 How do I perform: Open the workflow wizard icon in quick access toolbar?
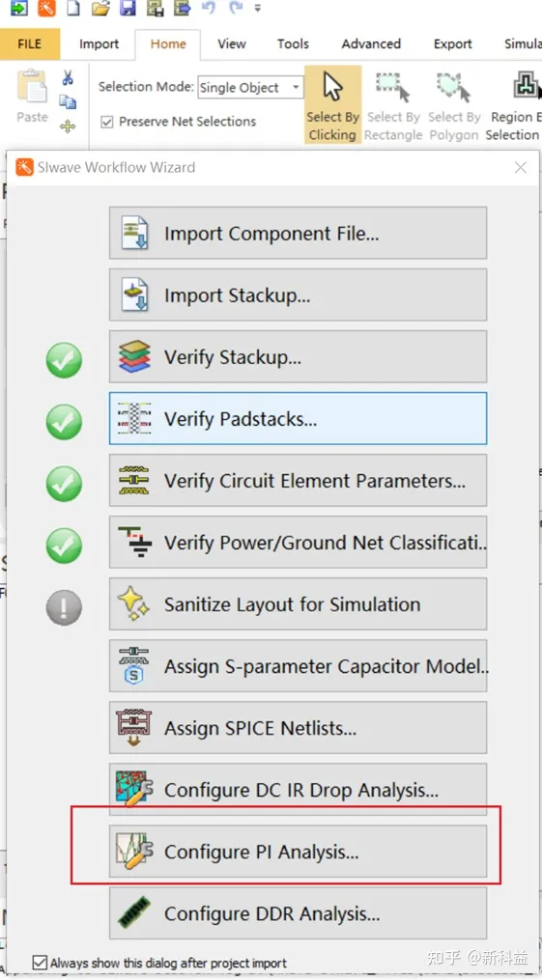(x=46, y=8)
